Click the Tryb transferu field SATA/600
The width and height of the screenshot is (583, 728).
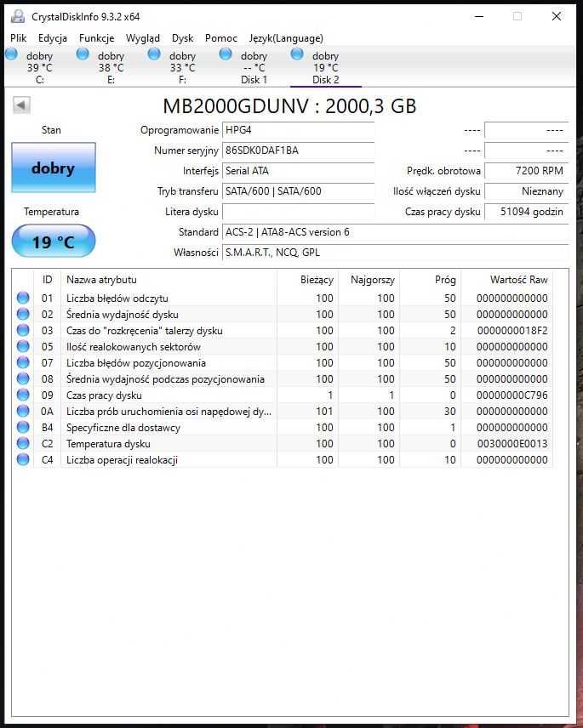298,191
